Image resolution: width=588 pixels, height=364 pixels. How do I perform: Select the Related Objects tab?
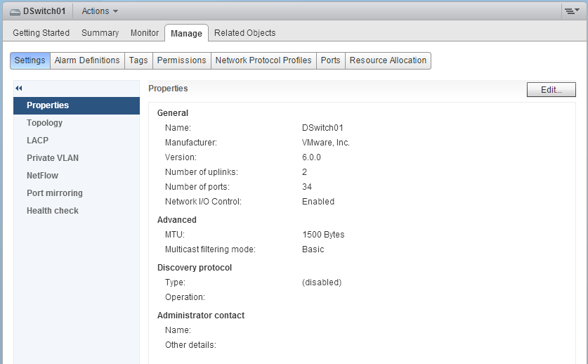coord(244,33)
